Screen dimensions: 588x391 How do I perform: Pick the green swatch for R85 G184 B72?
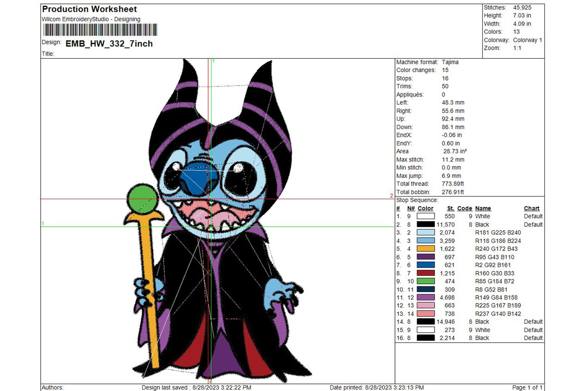(x=426, y=281)
